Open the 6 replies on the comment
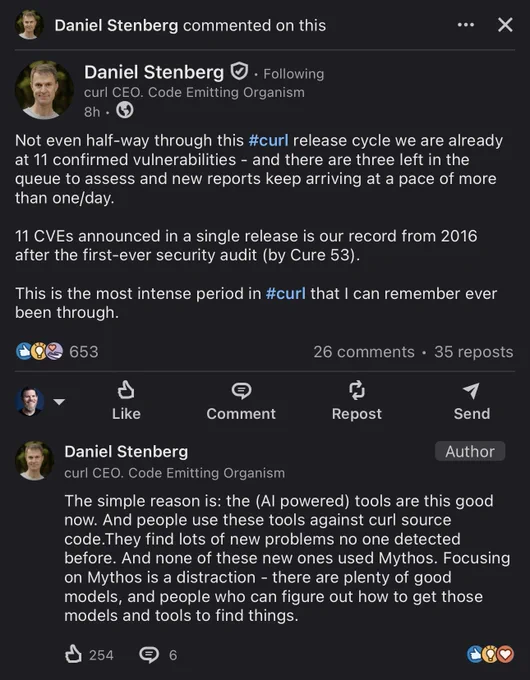The width and height of the screenshot is (530, 680). click(x=158, y=655)
